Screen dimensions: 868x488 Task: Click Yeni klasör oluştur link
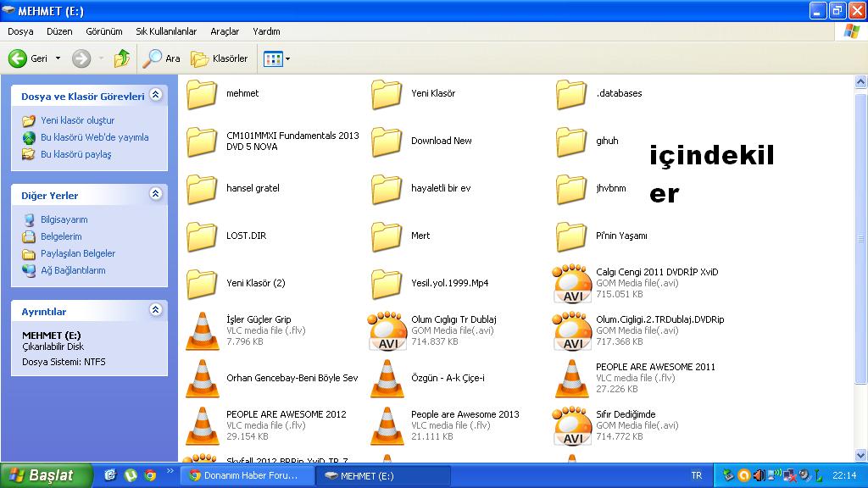click(77, 120)
